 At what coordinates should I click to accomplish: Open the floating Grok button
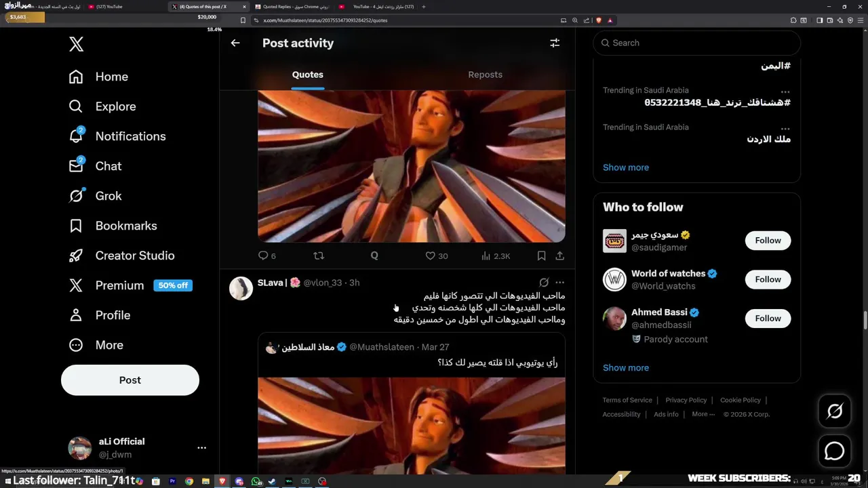pos(834,411)
